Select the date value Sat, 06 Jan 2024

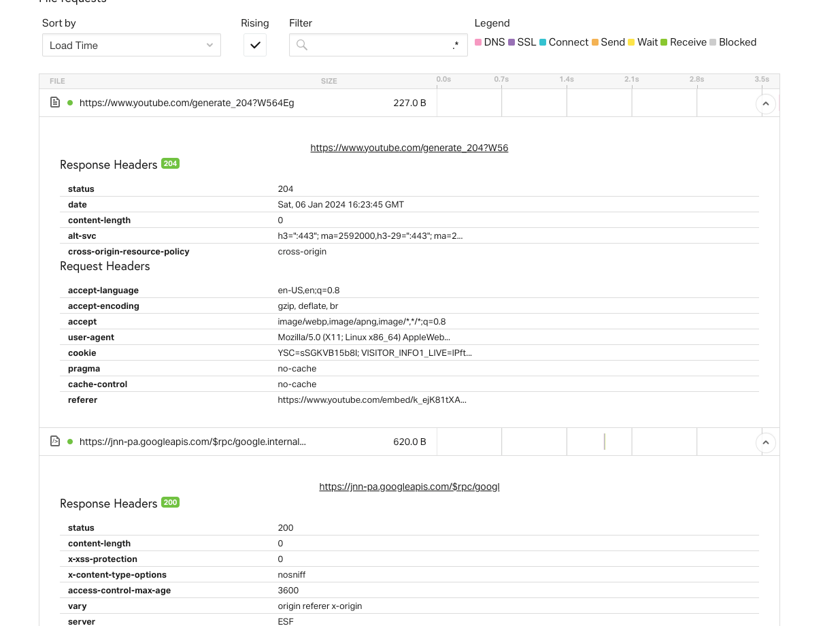tap(341, 204)
